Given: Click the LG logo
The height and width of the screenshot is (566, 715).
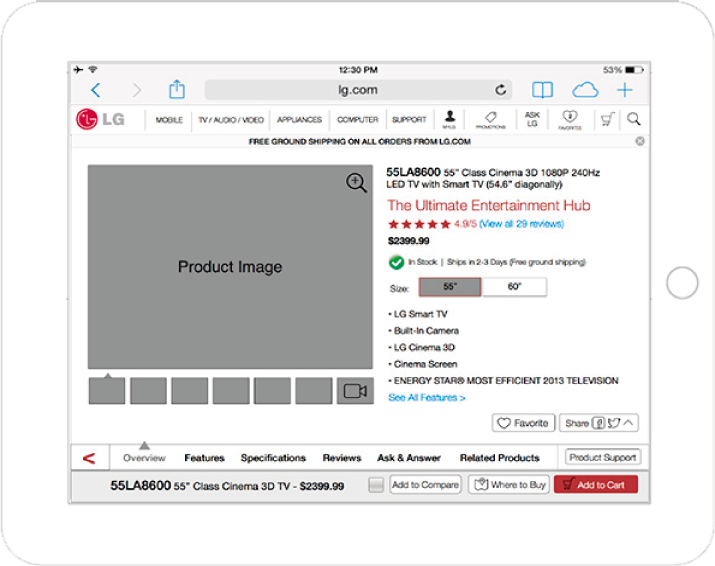Looking at the screenshot, I should (x=101, y=120).
